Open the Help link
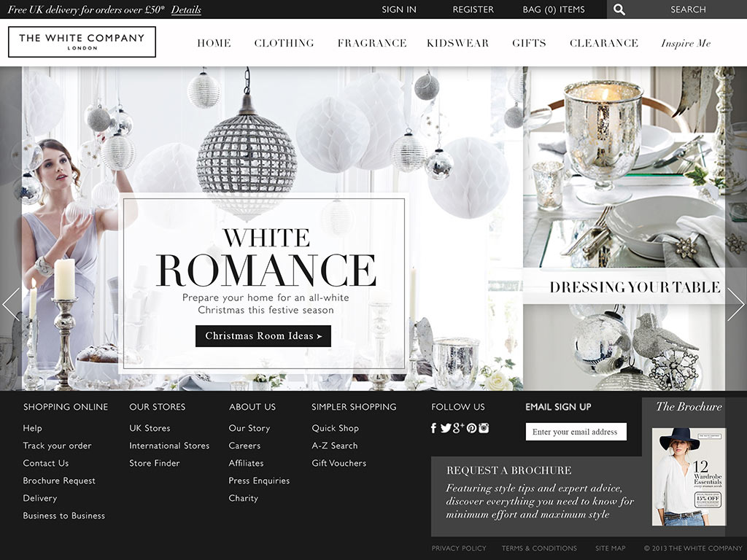The height and width of the screenshot is (560, 747). click(x=32, y=428)
